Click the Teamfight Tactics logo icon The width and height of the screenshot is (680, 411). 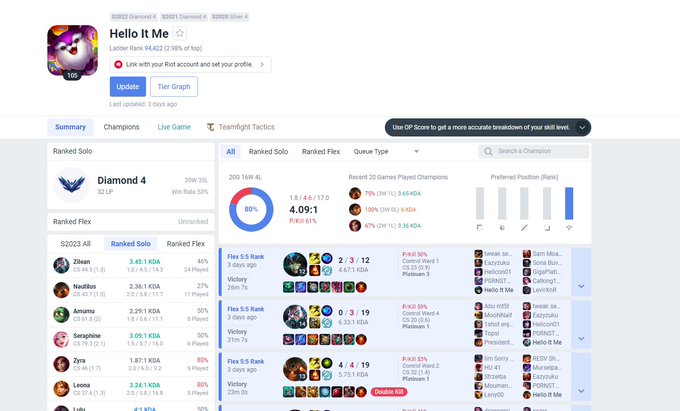210,127
